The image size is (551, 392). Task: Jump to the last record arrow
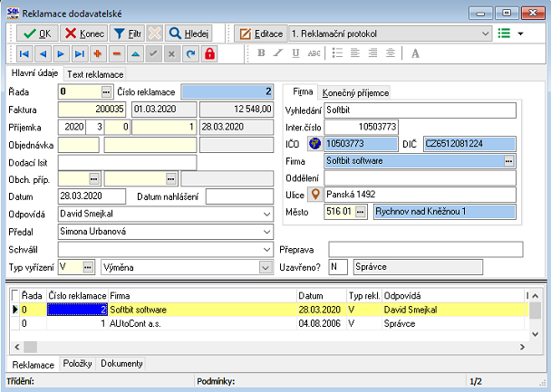[x=80, y=54]
